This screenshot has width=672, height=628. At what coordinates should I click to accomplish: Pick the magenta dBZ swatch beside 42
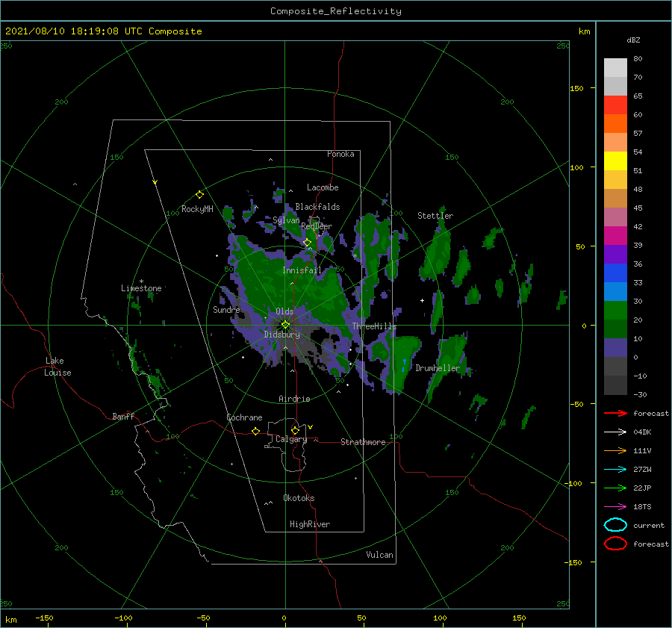pos(615,235)
